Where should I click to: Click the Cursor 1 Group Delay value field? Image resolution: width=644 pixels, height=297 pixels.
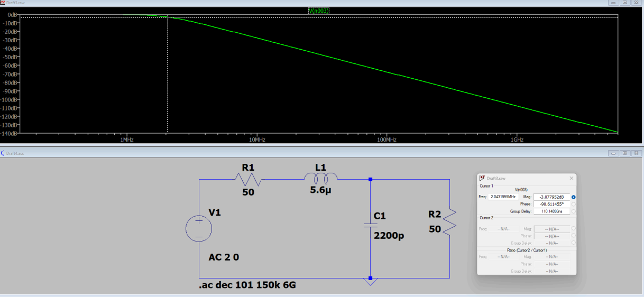[x=551, y=211]
